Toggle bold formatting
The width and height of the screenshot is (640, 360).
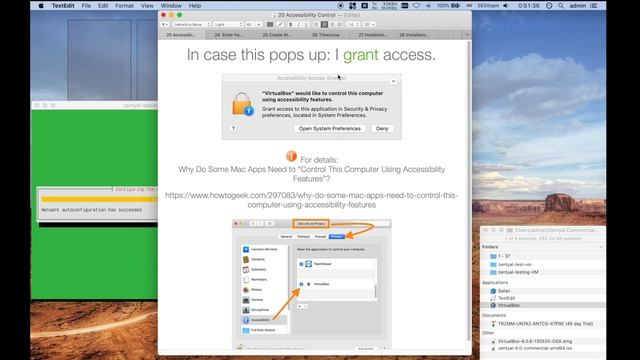pyautogui.click(x=291, y=24)
